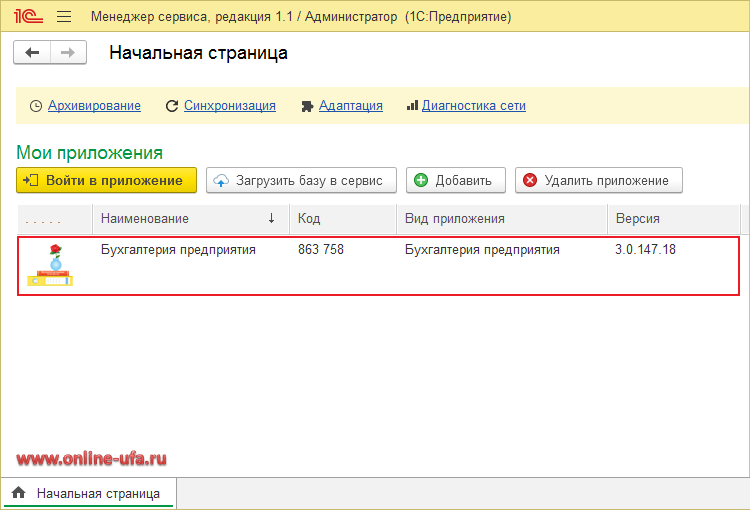Click Загрузить базу в сервис button

301,180
